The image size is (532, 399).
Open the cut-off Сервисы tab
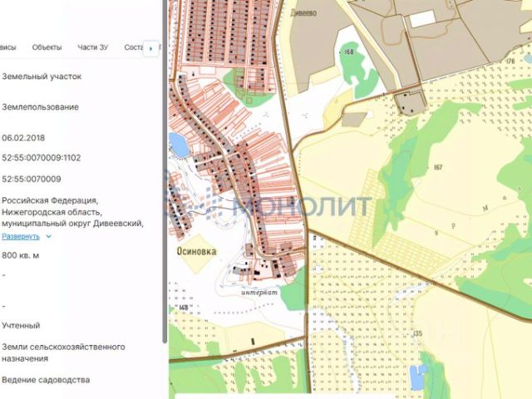tap(7, 47)
